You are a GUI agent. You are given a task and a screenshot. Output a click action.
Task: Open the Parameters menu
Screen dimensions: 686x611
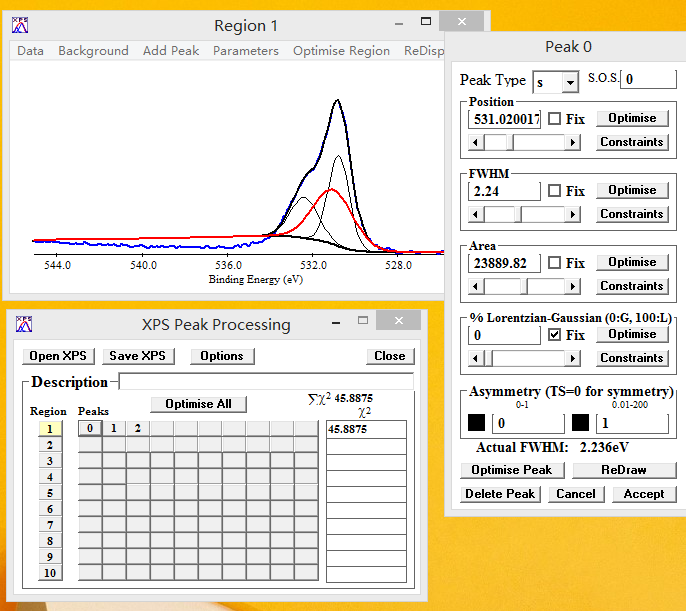[246, 51]
